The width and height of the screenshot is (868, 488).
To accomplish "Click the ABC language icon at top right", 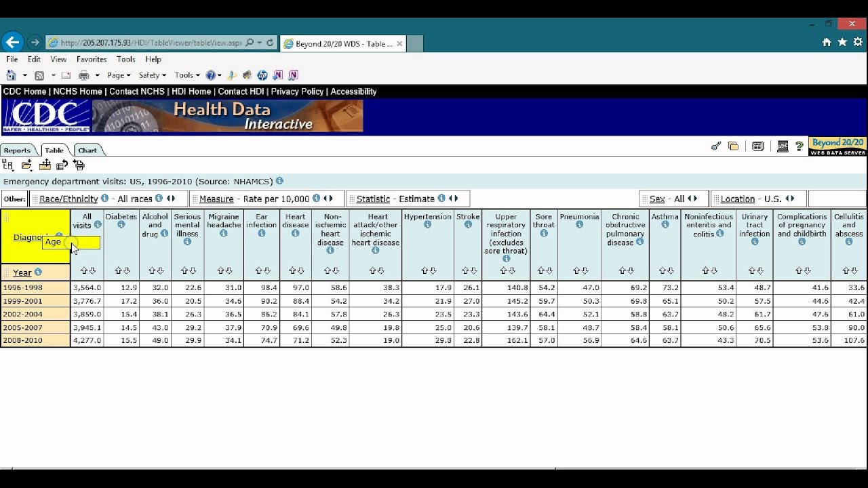I will point(783,146).
